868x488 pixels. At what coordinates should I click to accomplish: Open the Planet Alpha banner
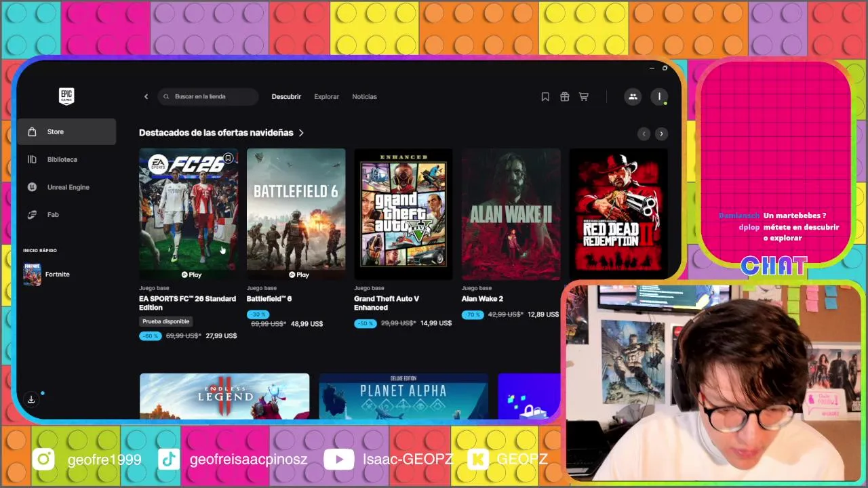(x=403, y=396)
